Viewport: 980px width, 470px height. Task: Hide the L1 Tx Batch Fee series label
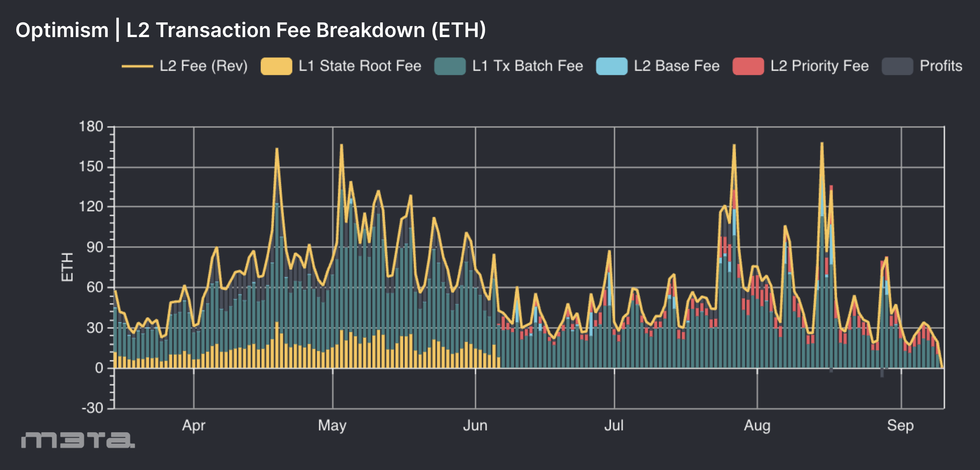(527, 66)
